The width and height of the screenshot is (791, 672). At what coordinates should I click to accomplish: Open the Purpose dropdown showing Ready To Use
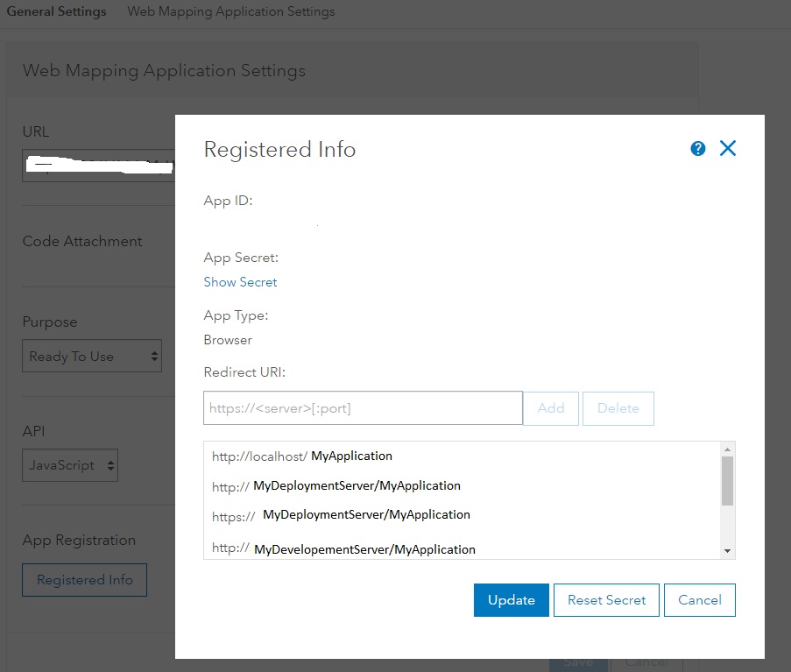92,357
